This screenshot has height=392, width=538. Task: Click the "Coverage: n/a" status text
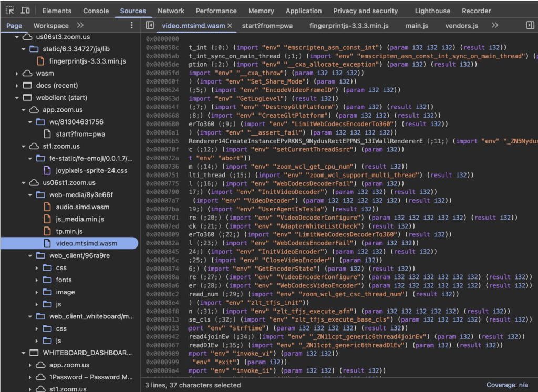coord(507,385)
